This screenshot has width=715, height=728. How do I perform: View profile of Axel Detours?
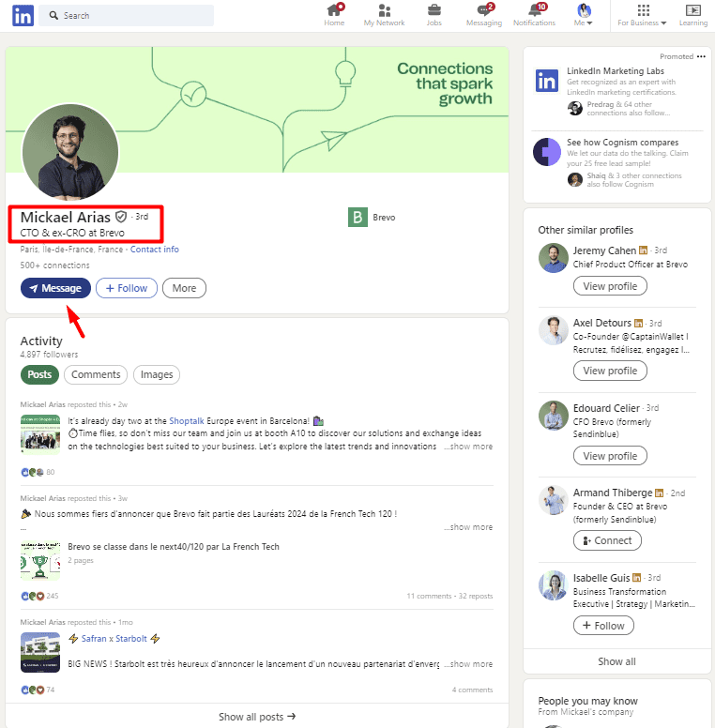(610, 371)
